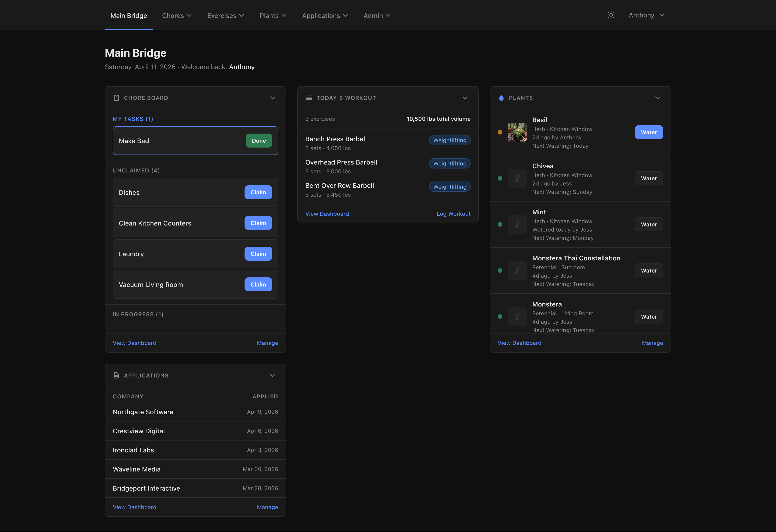Click the Mint plant placeholder icon
Image resolution: width=776 pixels, height=532 pixels.
pyautogui.click(x=517, y=224)
